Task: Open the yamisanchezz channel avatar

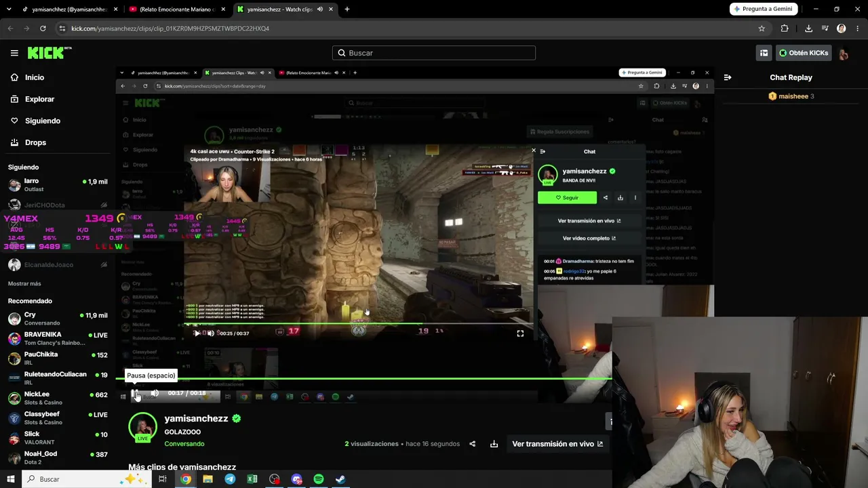Action: coord(142,426)
